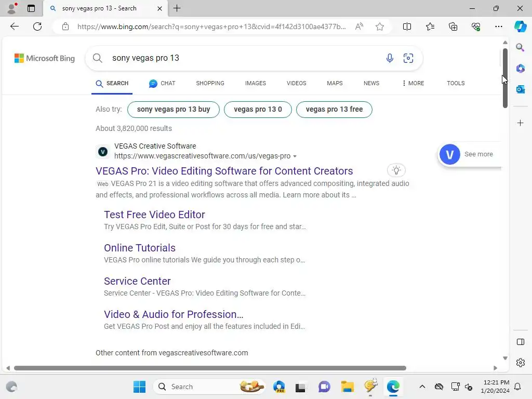Select the SEARCH tab
The image size is (532, 399).
[112, 83]
